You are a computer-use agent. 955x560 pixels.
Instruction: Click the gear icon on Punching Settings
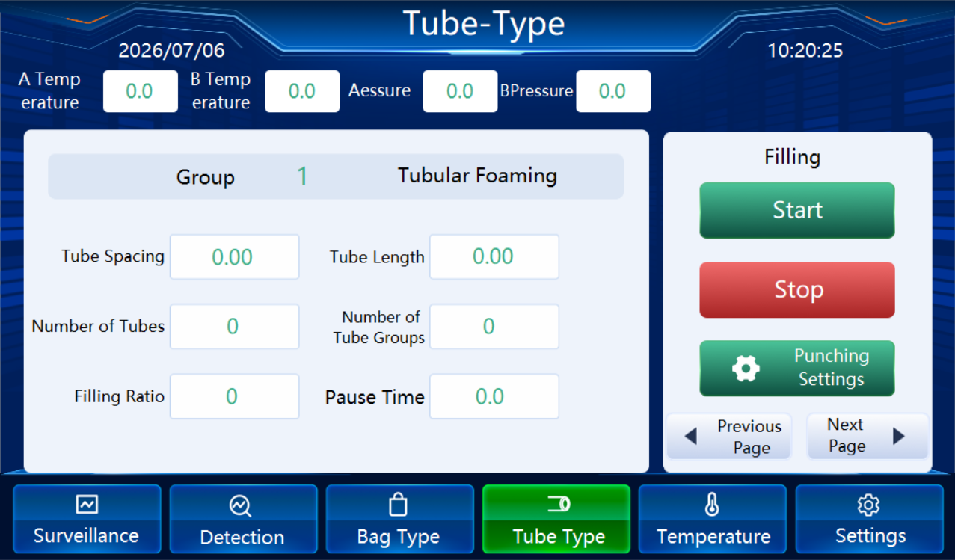pos(746,368)
